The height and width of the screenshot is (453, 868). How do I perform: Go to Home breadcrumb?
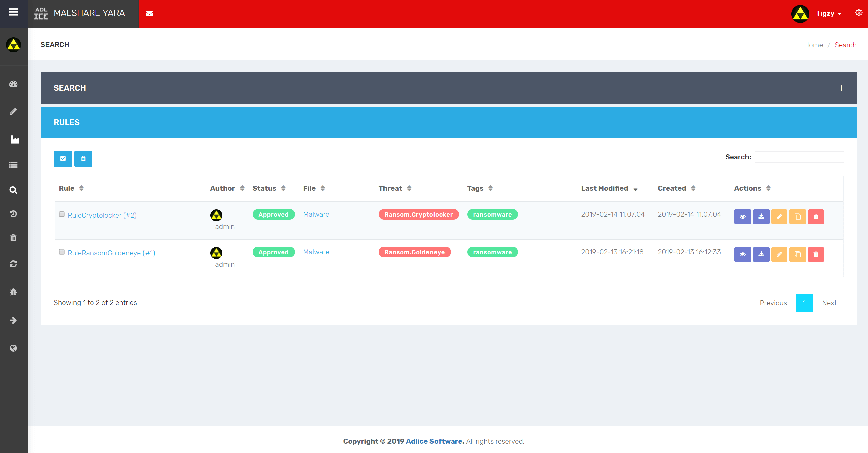click(813, 45)
